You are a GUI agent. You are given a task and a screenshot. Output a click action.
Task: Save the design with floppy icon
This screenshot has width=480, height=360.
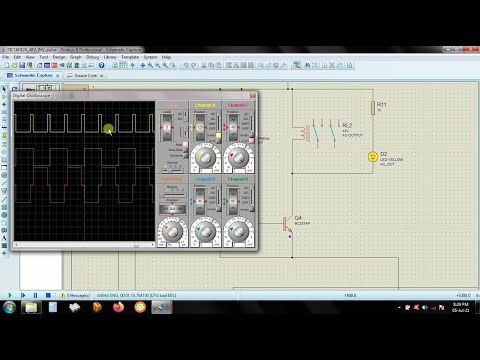pos(22,65)
